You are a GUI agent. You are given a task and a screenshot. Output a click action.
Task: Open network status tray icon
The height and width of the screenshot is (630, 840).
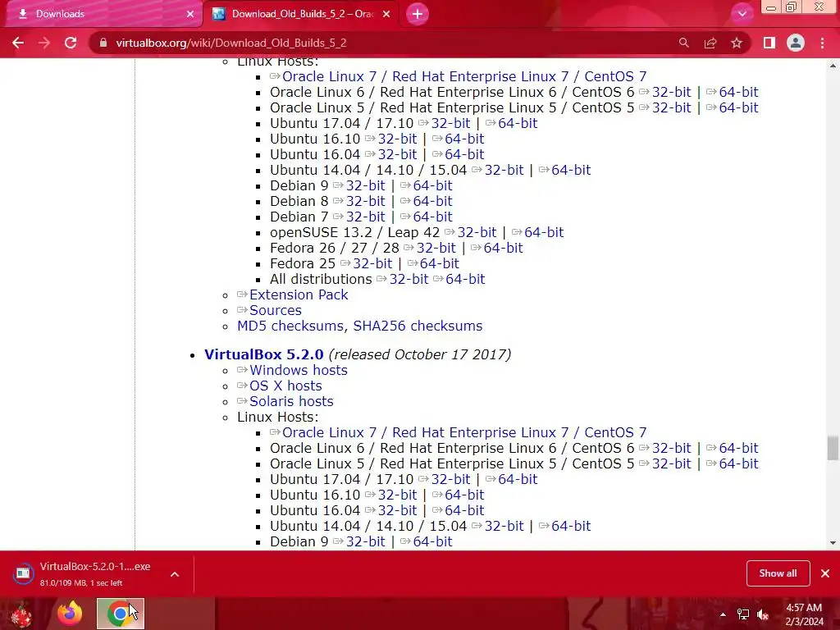pos(743,614)
